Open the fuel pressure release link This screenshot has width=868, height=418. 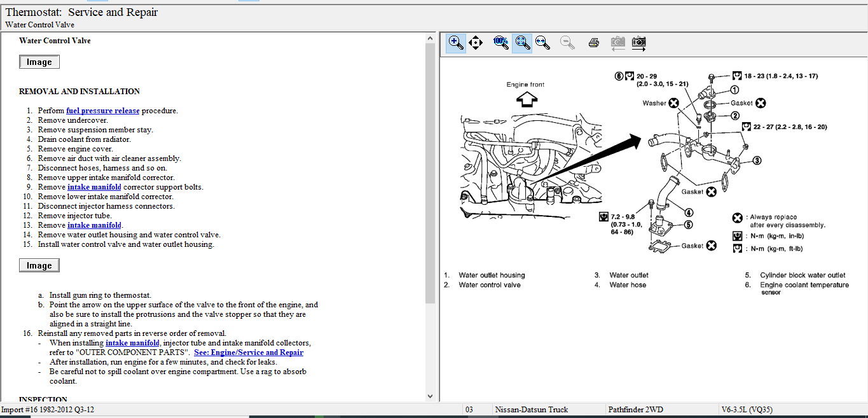[102, 111]
